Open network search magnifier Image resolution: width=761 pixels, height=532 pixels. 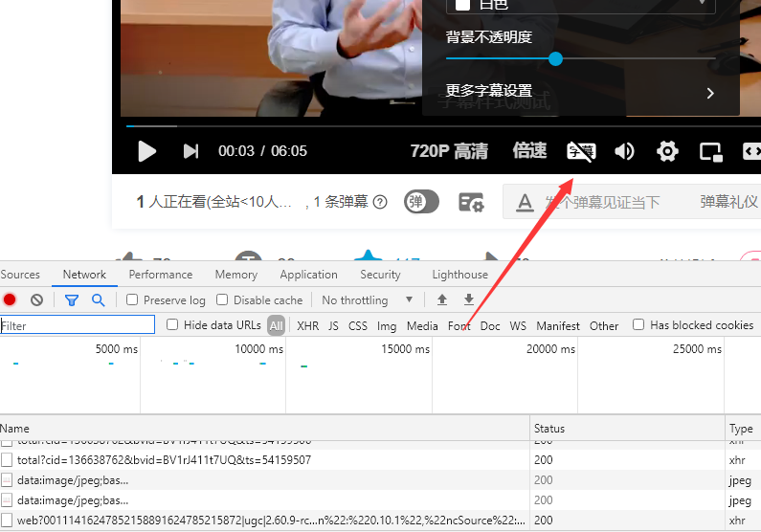click(98, 300)
